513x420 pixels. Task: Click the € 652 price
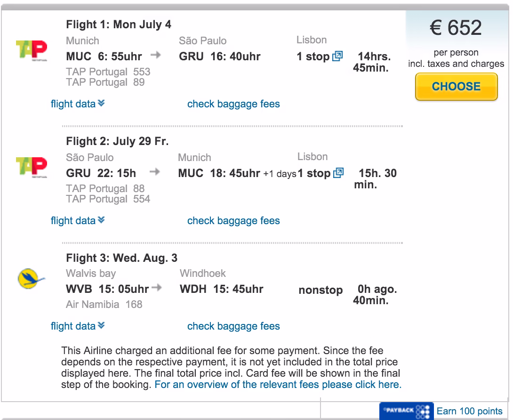(x=456, y=28)
